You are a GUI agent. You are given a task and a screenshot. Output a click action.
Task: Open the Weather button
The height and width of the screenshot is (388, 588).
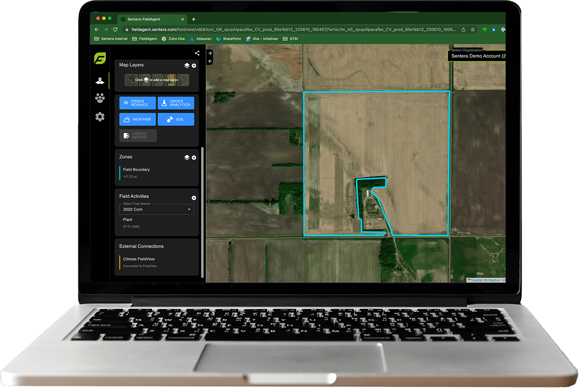[138, 119]
